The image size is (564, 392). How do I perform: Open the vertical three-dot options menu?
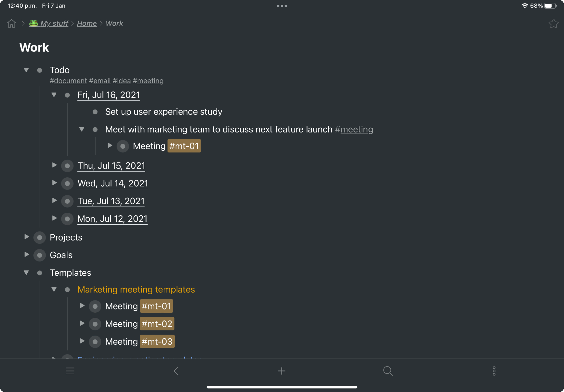pyautogui.click(x=494, y=371)
